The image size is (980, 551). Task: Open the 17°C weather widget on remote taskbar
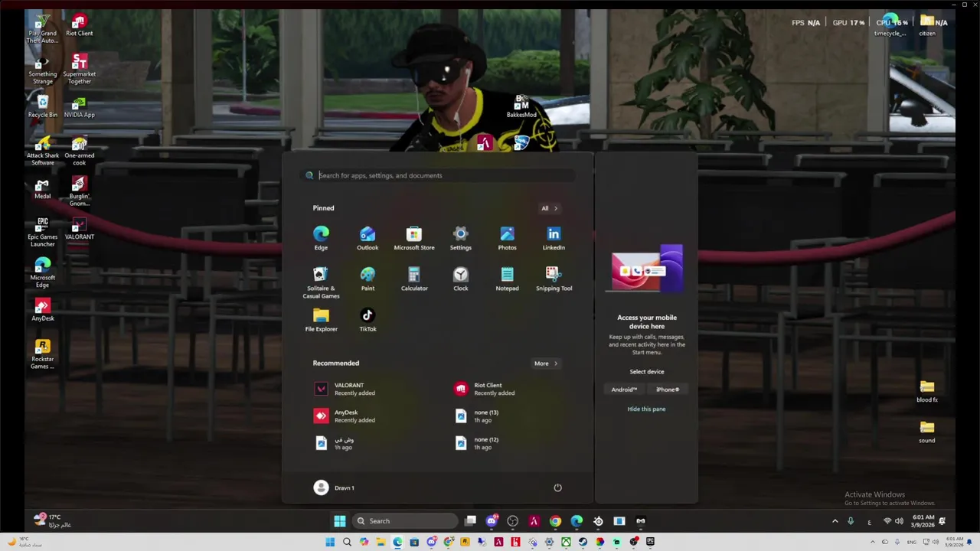pyautogui.click(x=52, y=521)
